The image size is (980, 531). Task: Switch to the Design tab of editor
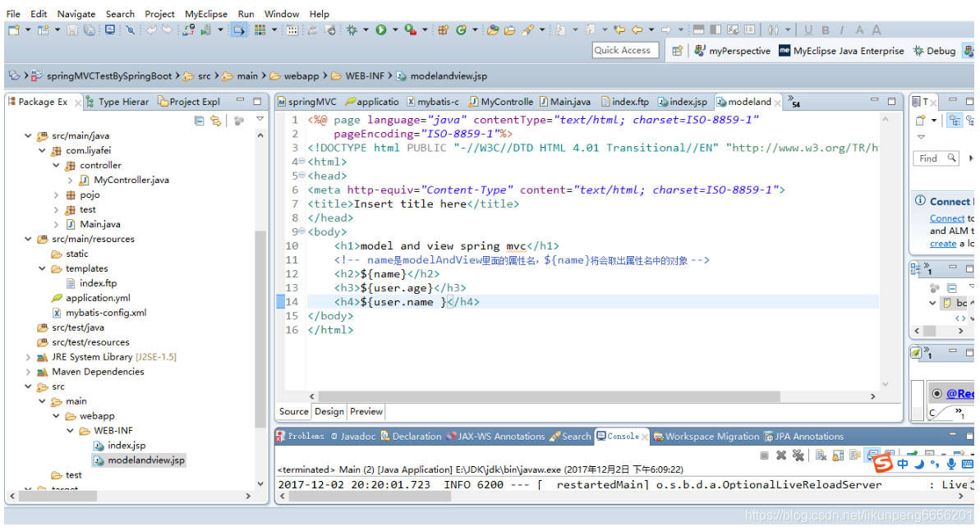click(329, 412)
